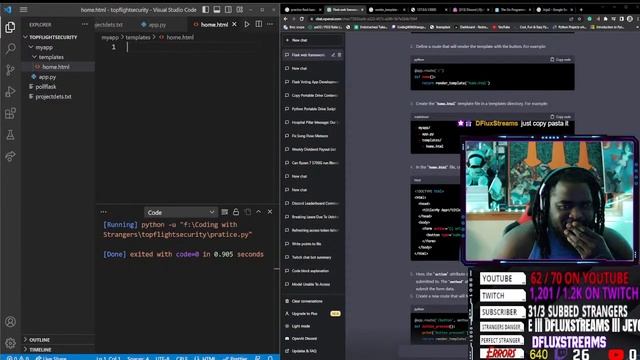The height and width of the screenshot is (360, 640).
Task: Copy code of the python route snippet
Action: (x=560, y=60)
